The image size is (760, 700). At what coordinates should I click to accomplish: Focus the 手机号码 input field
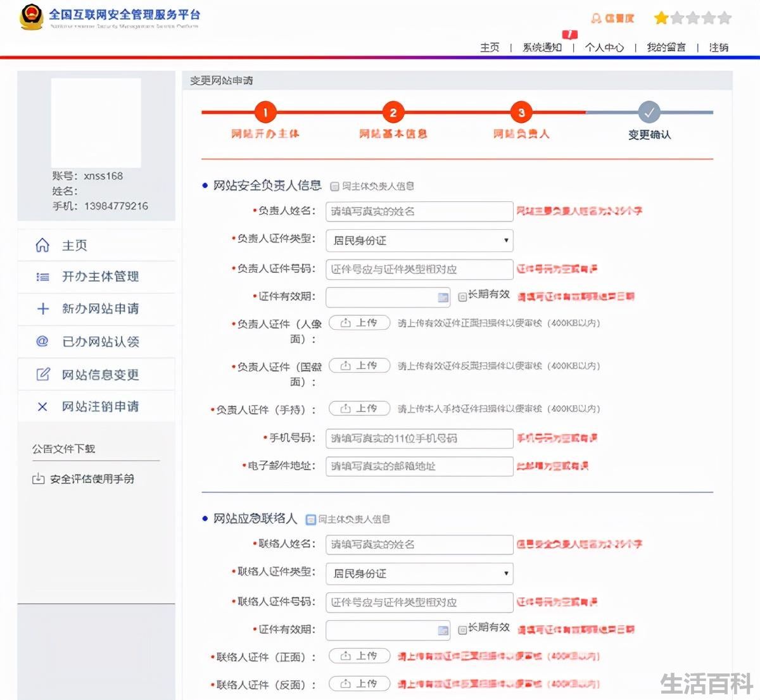pyautogui.click(x=419, y=438)
